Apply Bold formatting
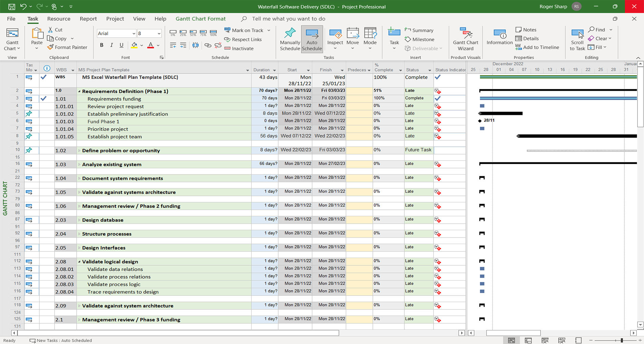This screenshot has width=644, height=344. (x=101, y=45)
